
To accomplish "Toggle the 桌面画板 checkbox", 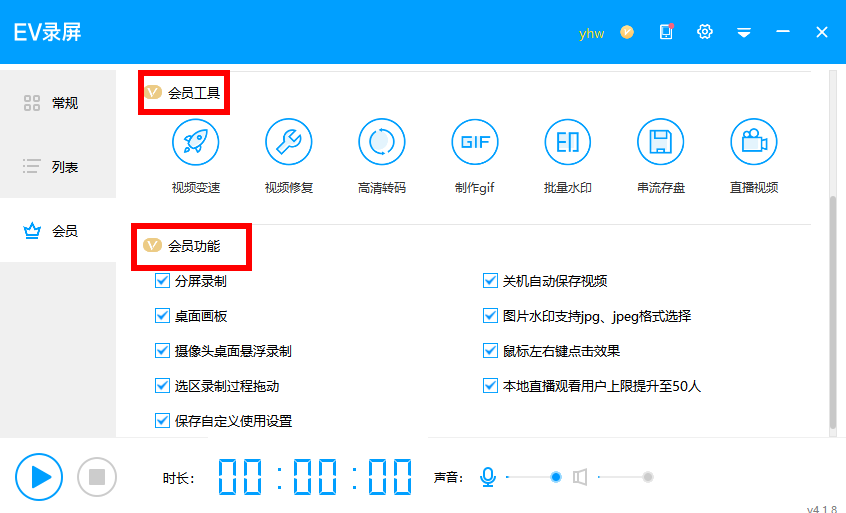I will (163, 316).
